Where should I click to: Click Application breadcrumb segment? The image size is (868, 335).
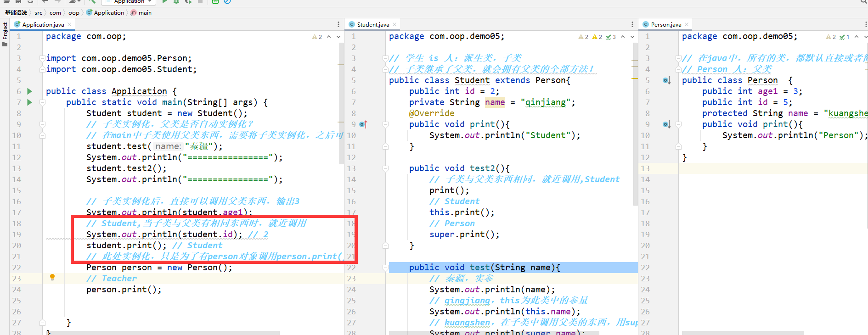pyautogui.click(x=109, y=12)
